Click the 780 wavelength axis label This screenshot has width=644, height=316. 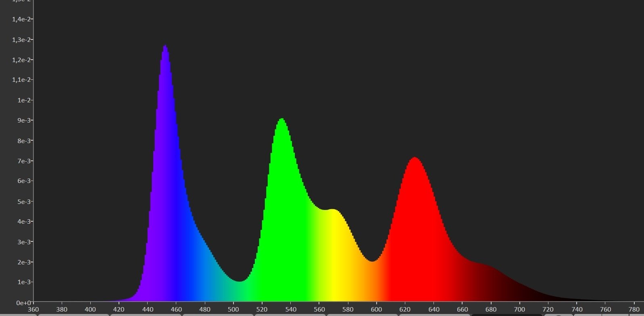click(x=634, y=310)
